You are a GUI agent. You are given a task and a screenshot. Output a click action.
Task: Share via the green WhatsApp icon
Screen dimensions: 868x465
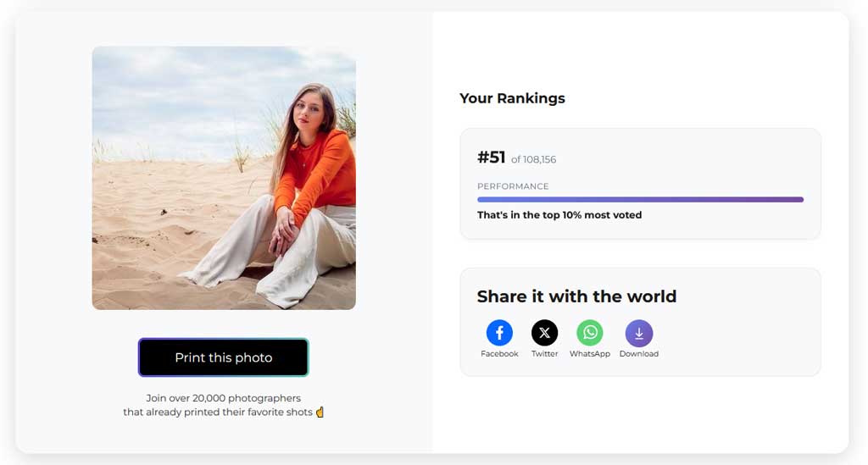(x=590, y=333)
